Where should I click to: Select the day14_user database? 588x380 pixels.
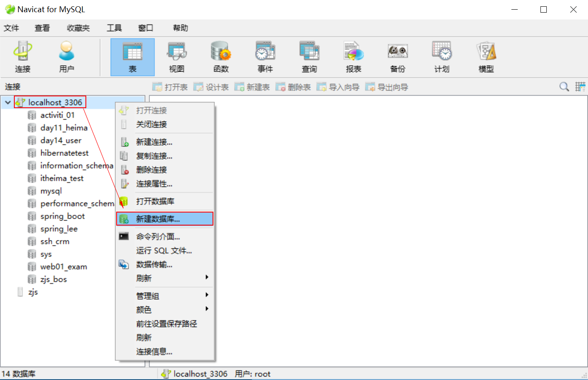click(61, 140)
